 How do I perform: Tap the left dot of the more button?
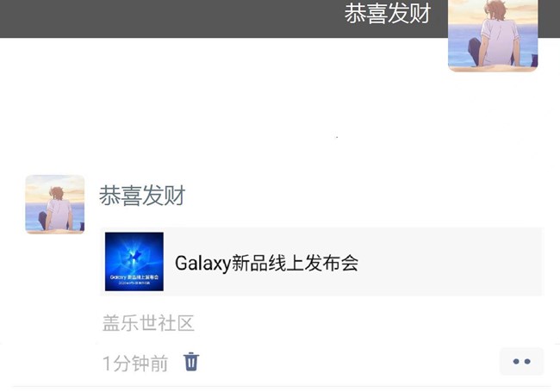coord(516,361)
